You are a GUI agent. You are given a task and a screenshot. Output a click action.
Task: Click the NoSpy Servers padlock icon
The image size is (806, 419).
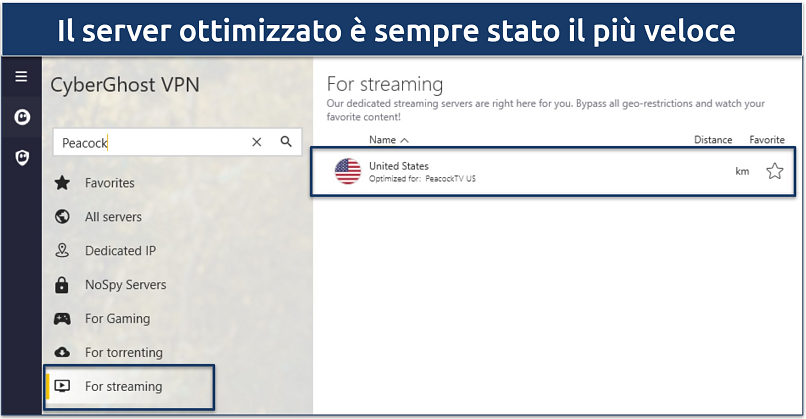[62, 284]
